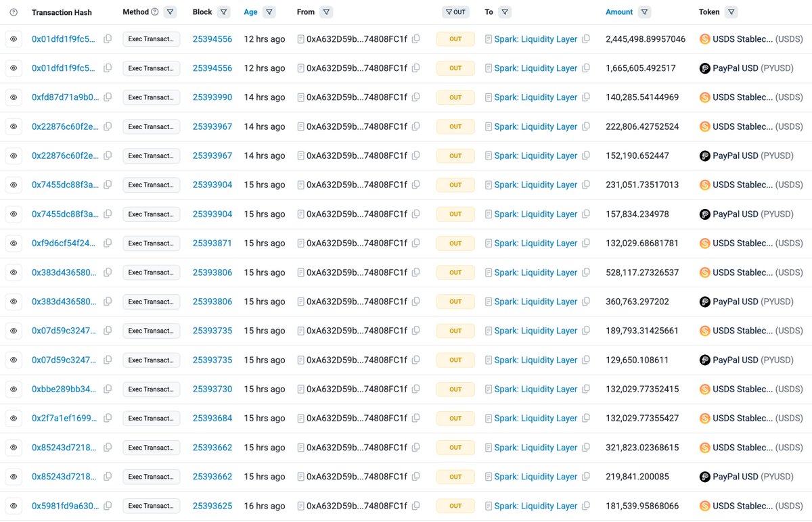Viewport: 812px width, 522px height.
Task: Copy transaction hash 0xbbe289bb34
Action: click(x=108, y=389)
